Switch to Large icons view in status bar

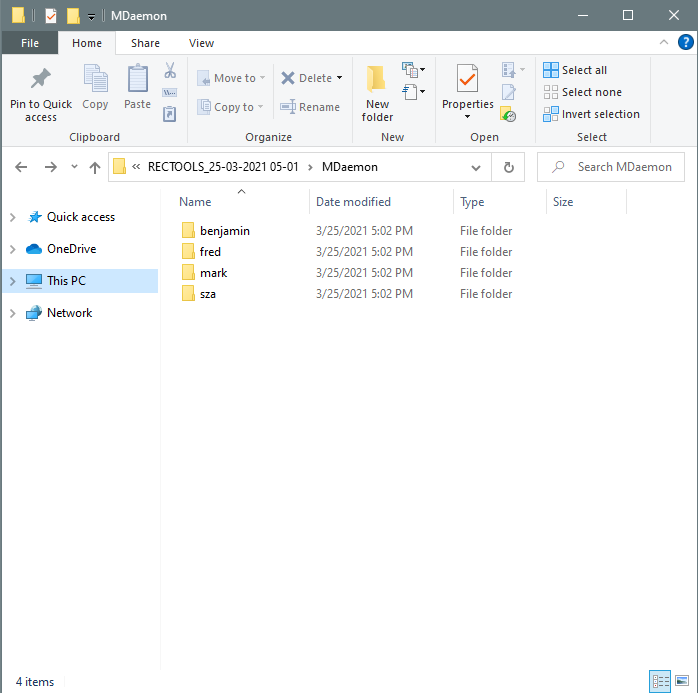click(682, 681)
